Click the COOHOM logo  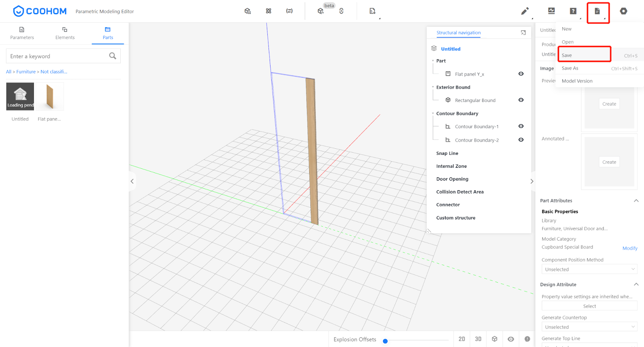(40, 11)
